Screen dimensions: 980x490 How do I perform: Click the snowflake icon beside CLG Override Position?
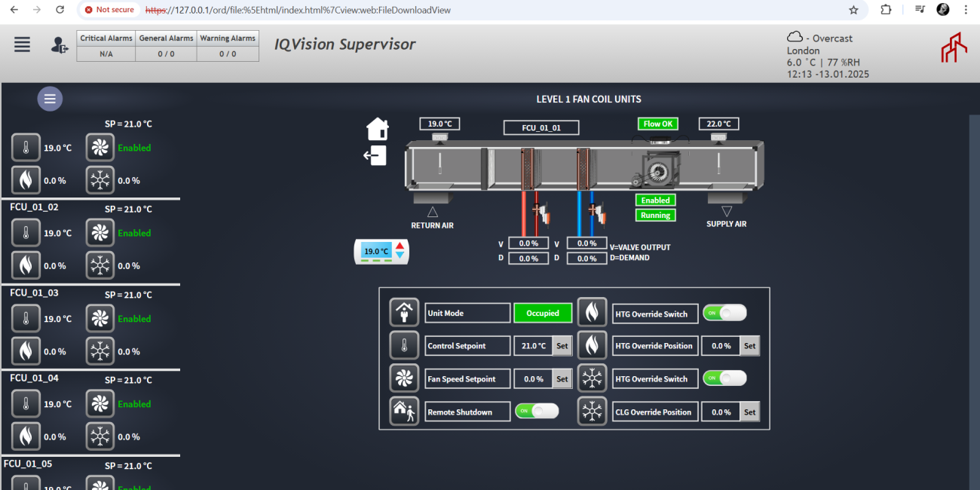pos(592,412)
